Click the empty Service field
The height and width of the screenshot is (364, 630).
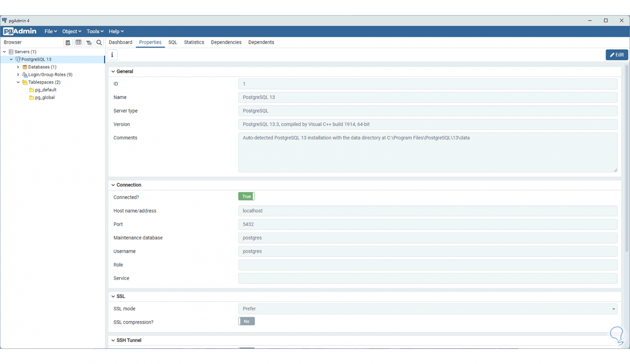tap(428, 279)
